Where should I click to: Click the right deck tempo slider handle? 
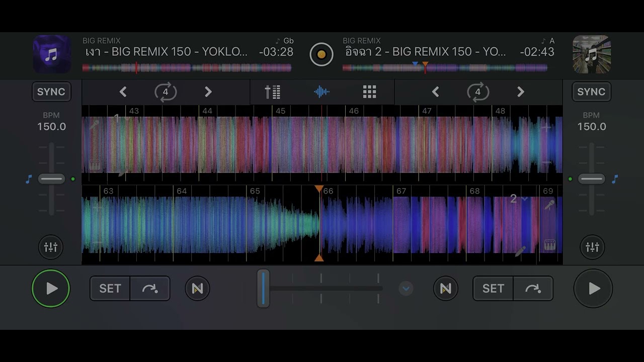tap(592, 179)
